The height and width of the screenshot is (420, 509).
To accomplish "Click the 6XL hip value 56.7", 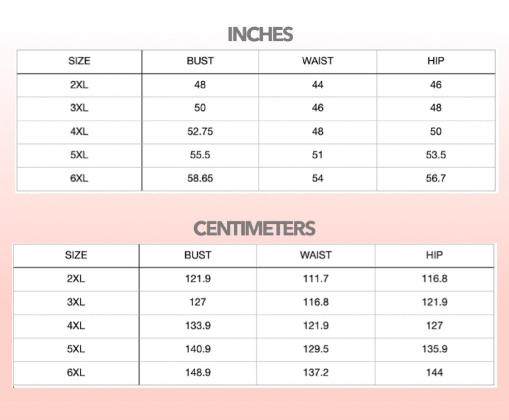I will 436,178.
